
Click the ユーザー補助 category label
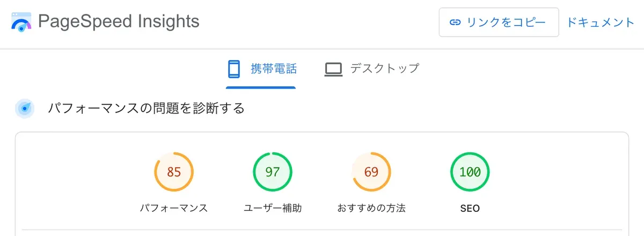tap(273, 208)
